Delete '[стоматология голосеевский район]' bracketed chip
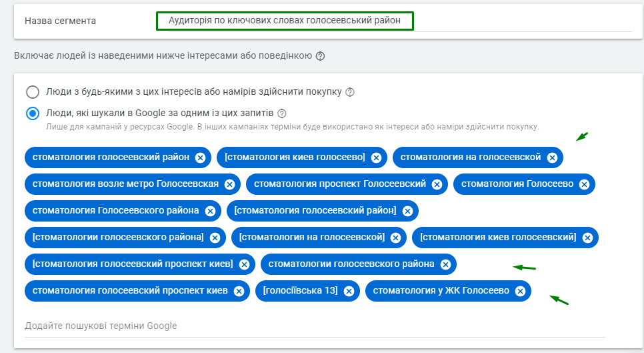 coord(407,211)
